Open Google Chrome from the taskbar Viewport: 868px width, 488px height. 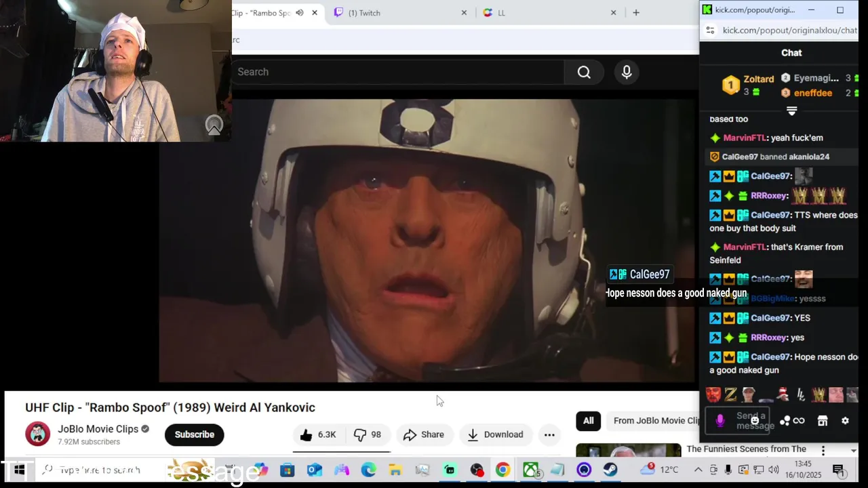coord(502,470)
